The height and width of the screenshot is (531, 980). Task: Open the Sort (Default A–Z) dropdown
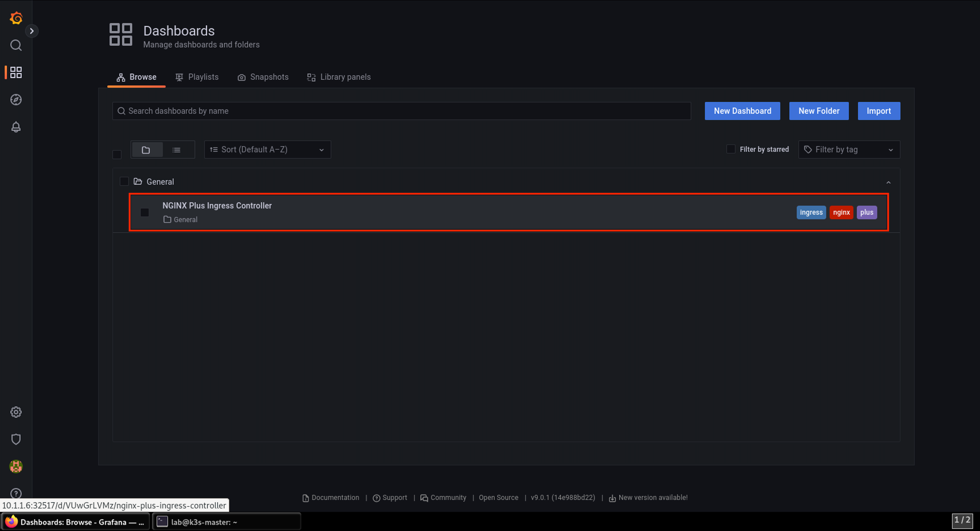pos(267,149)
